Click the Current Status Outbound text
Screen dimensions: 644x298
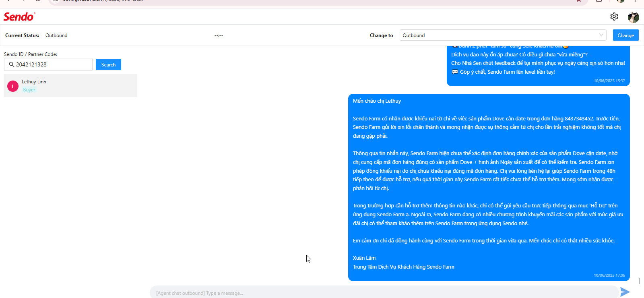[56, 35]
